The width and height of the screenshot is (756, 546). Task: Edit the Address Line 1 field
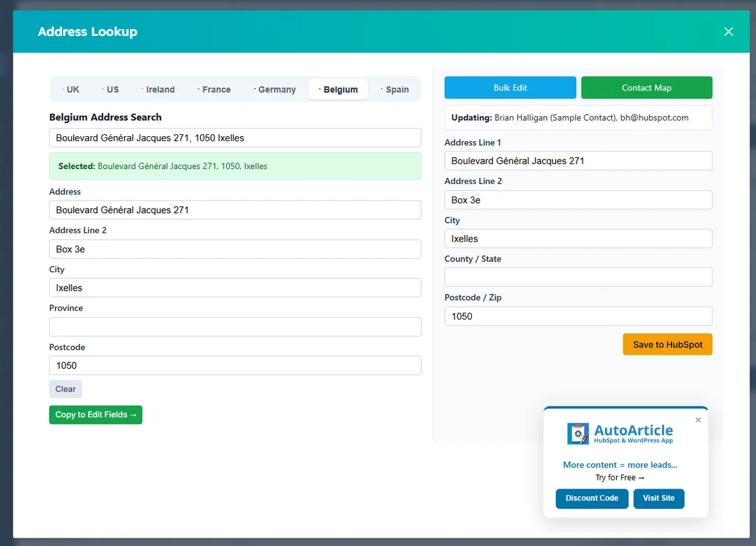point(578,161)
